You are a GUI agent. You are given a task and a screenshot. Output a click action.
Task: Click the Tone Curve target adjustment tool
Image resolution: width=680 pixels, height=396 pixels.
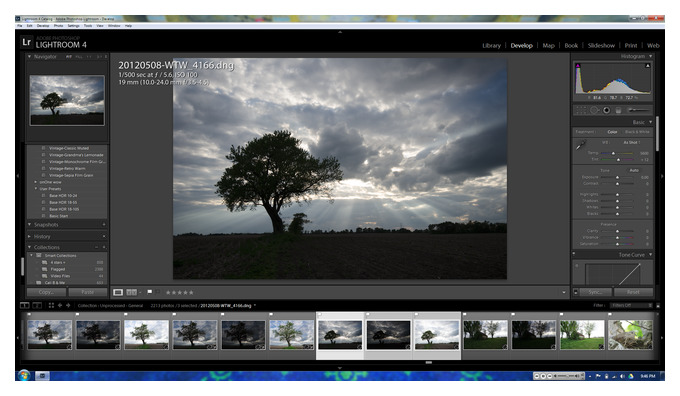577,265
